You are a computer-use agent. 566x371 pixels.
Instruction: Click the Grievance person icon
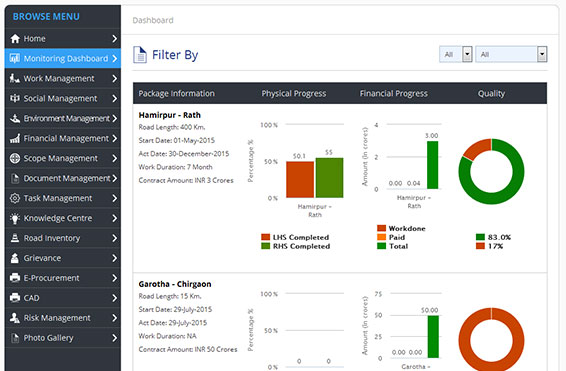15,258
